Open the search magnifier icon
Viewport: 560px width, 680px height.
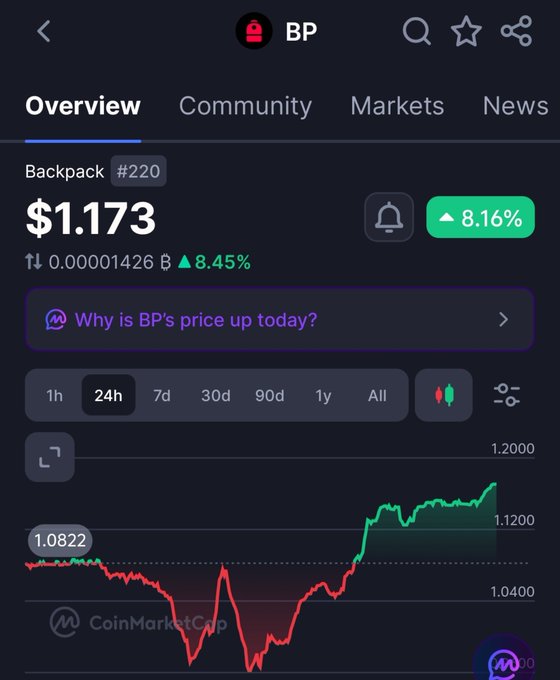(x=416, y=31)
